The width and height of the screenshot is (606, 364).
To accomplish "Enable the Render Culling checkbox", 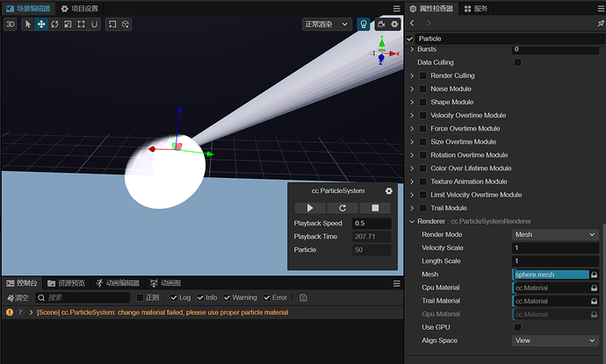I will (x=422, y=75).
